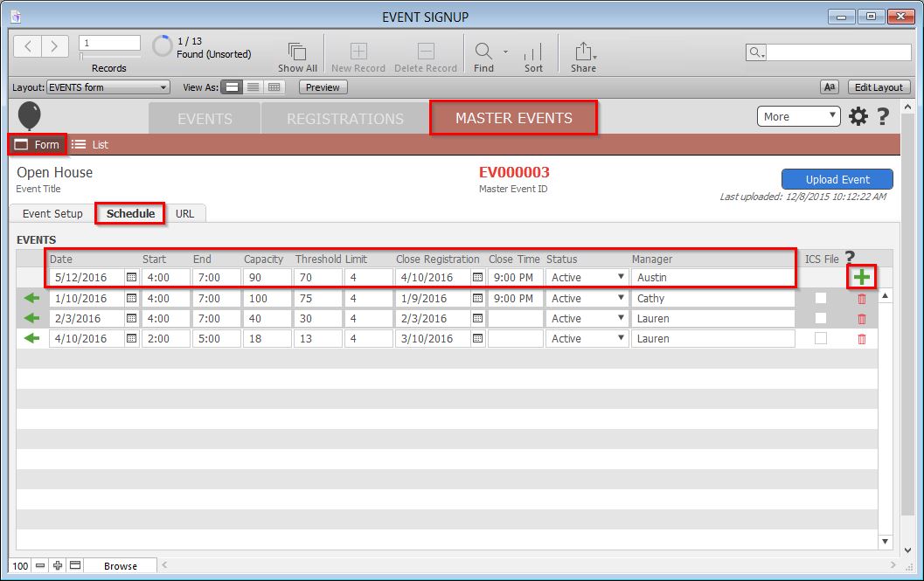
Task: Click Show All records icon
Action: 297,52
